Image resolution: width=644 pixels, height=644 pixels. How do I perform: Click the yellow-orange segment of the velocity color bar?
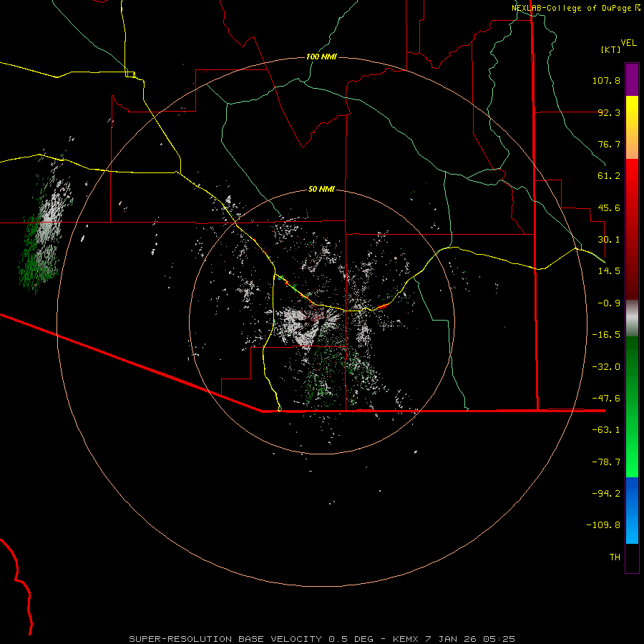632,127
